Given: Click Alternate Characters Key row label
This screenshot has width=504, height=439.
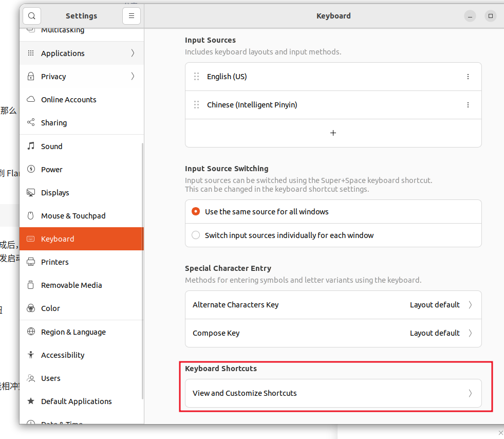Looking at the screenshot, I should pyautogui.click(x=236, y=304).
